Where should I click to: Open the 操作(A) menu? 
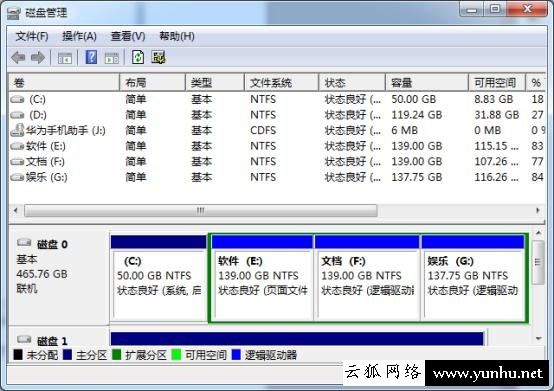tap(79, 36)
